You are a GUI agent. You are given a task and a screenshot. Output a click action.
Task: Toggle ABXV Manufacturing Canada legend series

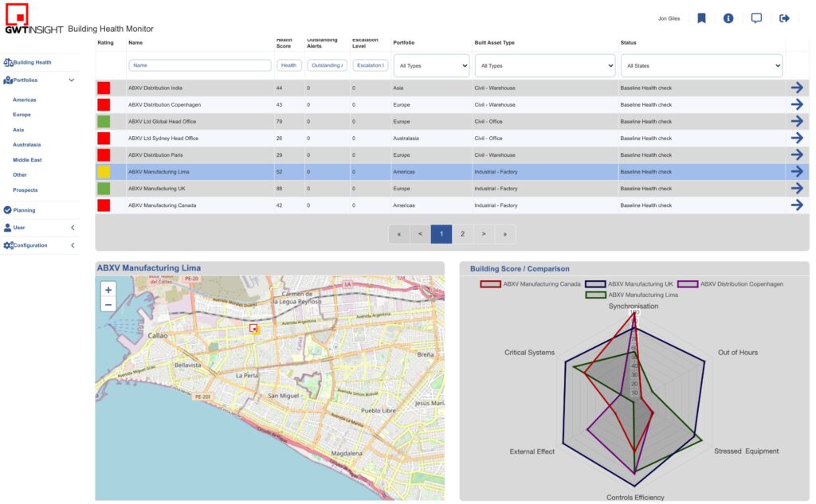click(x=530, y=284)
